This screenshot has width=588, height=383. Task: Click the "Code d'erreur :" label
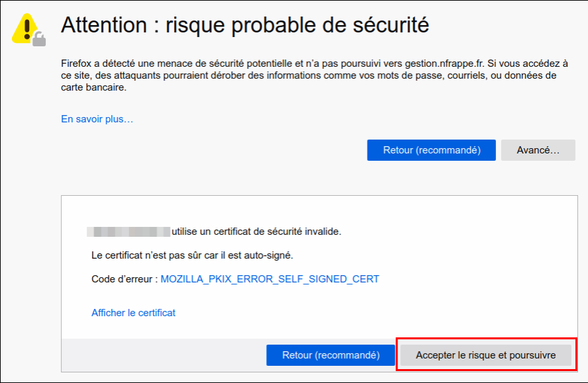[x=124, y=279]
